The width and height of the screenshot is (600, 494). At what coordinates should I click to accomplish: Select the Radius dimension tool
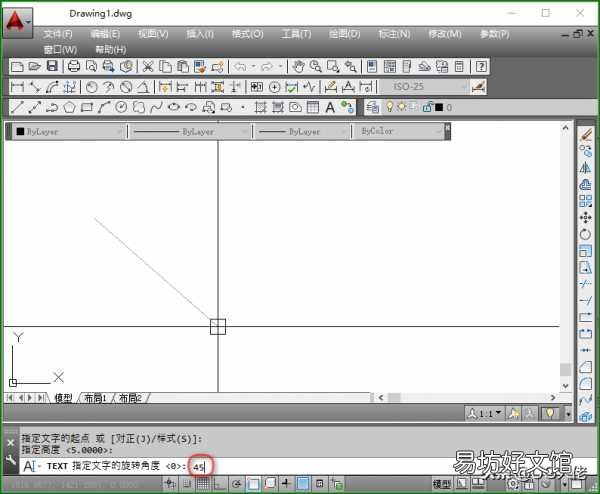pos(91,87)
